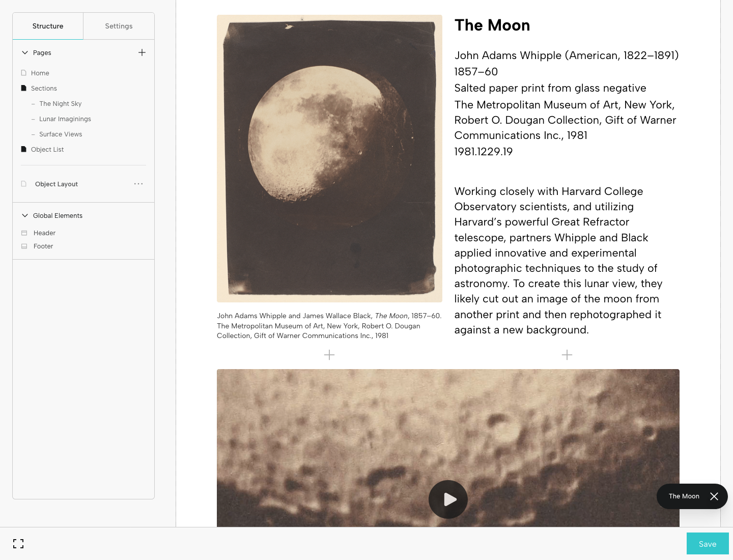Add block below the text column

tap(567, 355)
